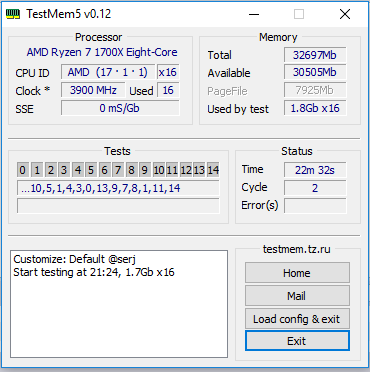This screenshot has height=372, width=370.
Task: Click the Mail button
Action: pos(297,296)
